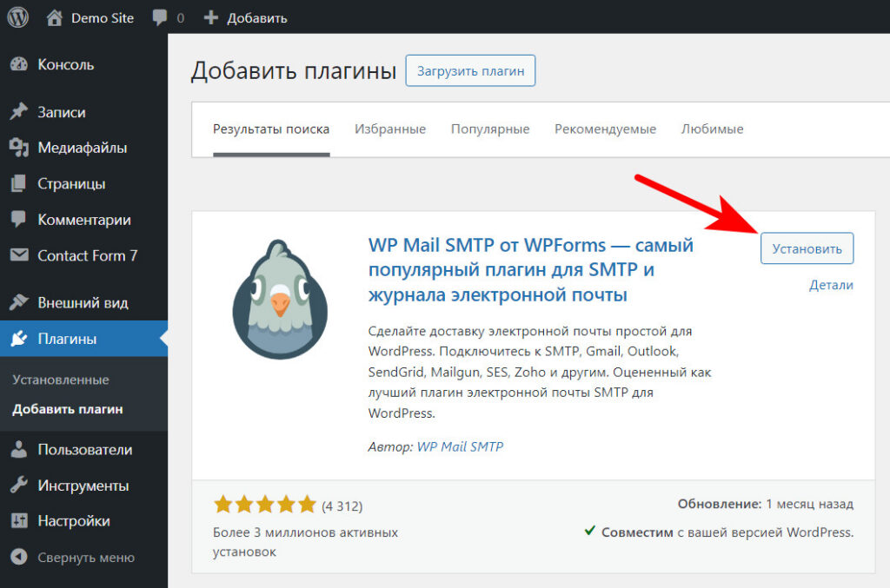Click the Плагины plug icon

[x=19, y=339]
